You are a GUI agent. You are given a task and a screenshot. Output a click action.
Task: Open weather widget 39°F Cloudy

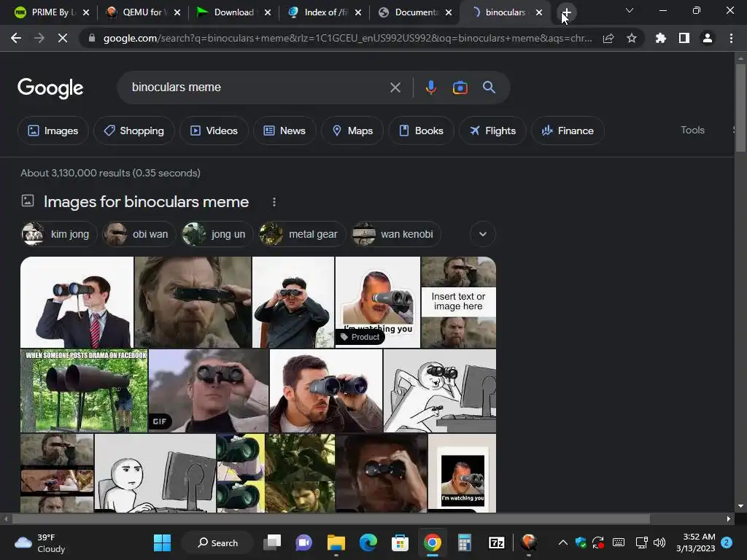40,542
